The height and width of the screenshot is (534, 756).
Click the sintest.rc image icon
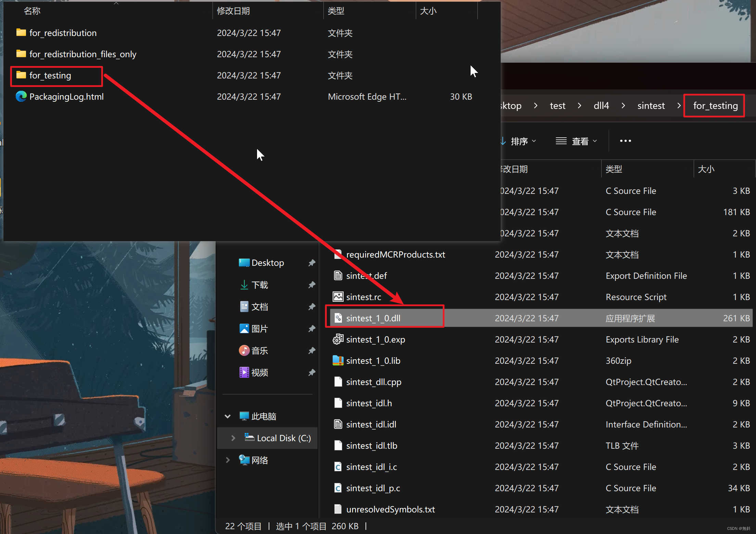[338, 297]
